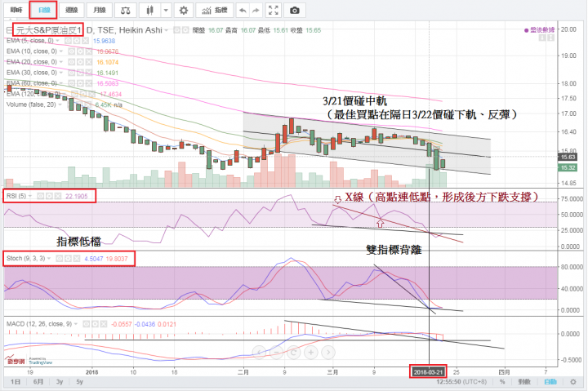Screen dimensions: 588x391
Task: Toggle visibility of EMA (5, close, 0)
Action: tap(68, 41)
